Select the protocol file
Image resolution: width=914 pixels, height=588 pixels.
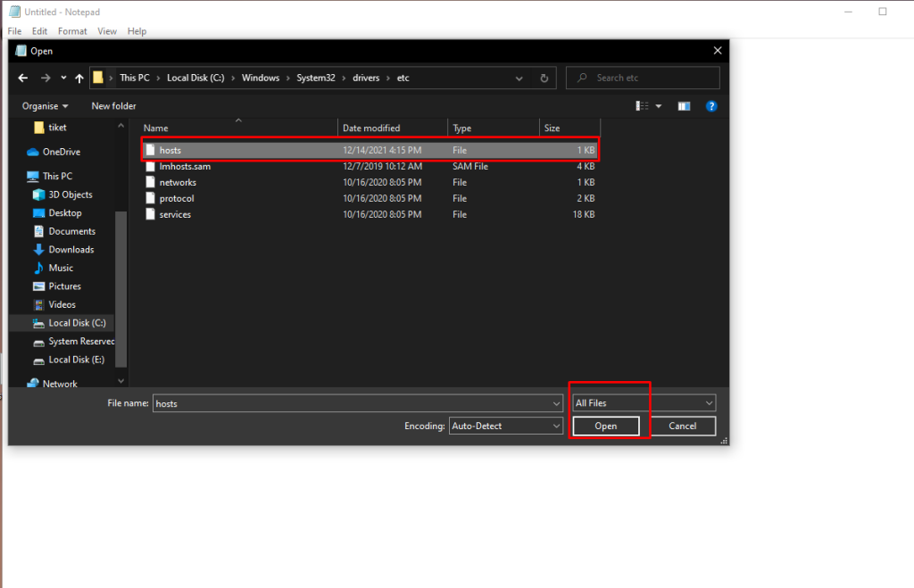[x=370, y=198]
